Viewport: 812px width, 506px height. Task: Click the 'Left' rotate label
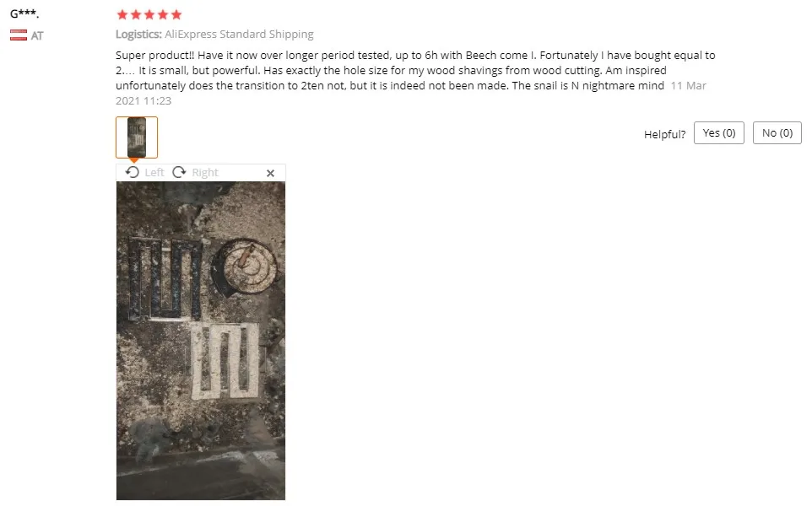click(154, 172)
